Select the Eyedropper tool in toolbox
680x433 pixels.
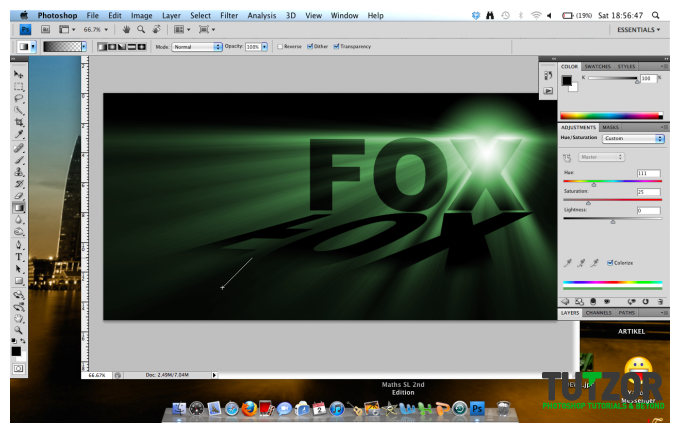pos(19,134)
